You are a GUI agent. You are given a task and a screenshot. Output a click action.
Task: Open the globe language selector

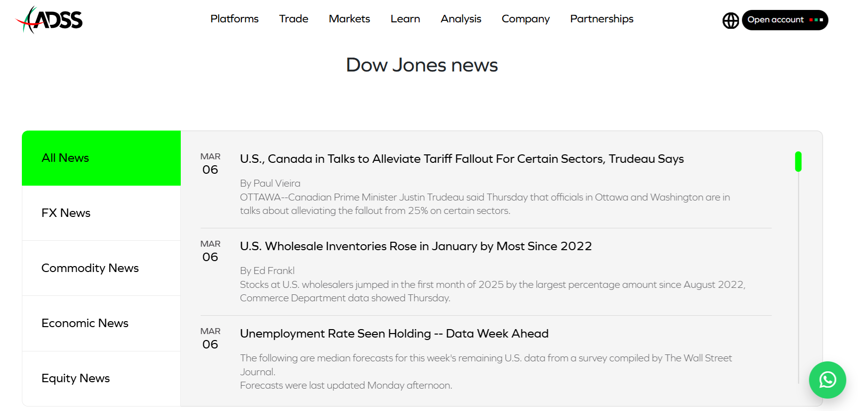click(x=730, y=20)
